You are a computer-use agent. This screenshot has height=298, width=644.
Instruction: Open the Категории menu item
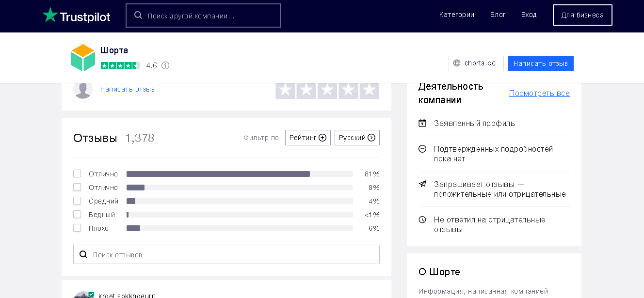pos(456,15)
